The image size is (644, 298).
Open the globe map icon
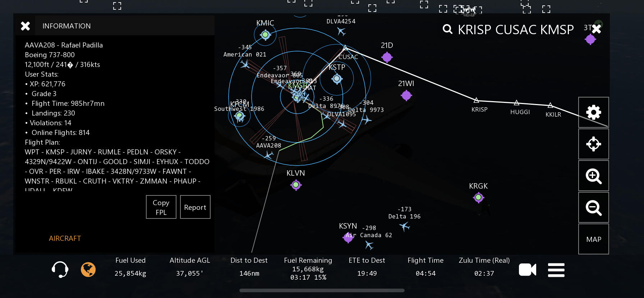point(88,270)
